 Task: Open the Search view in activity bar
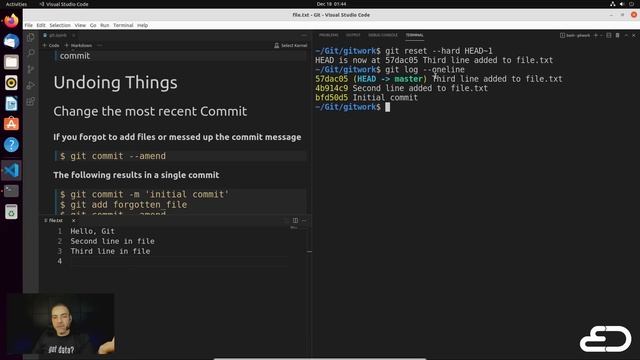tap(31, 53)
